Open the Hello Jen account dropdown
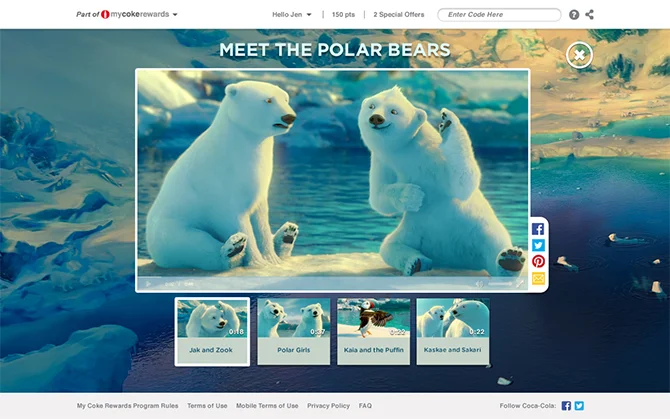Image resolution: width=670 pixels, height=419 pixels. tap(292, 15)
